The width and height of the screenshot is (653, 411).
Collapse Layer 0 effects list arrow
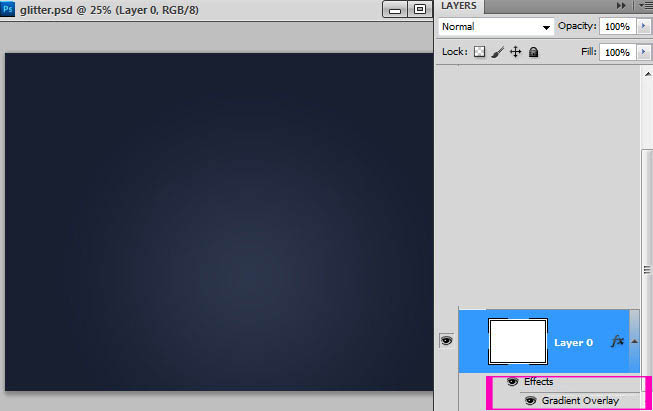tap(635, 341)
